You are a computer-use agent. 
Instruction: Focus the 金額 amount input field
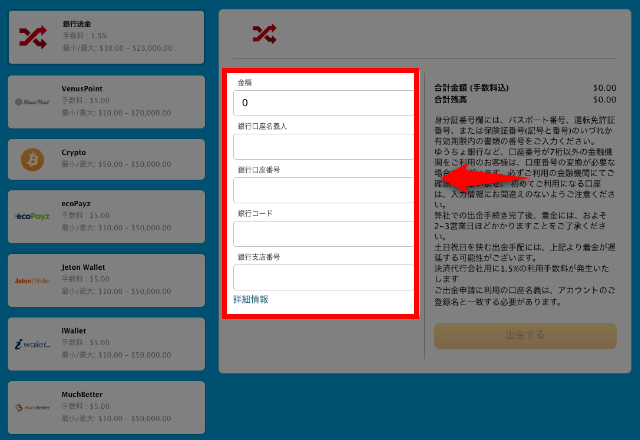click(x=324, y=103)
